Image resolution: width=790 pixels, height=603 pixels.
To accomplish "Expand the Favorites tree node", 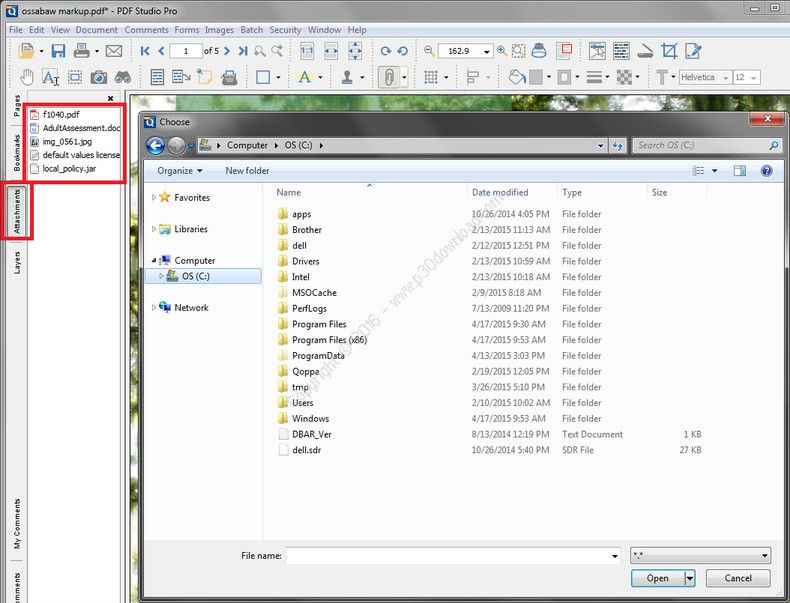I will [154, 197].
